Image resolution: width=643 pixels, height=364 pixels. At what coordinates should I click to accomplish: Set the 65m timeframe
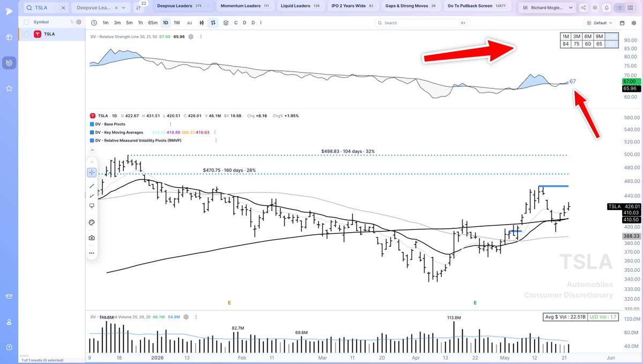coord(152,23)
